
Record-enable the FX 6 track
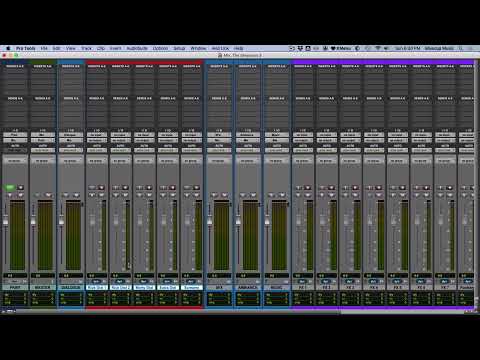(x=426, y=188)
